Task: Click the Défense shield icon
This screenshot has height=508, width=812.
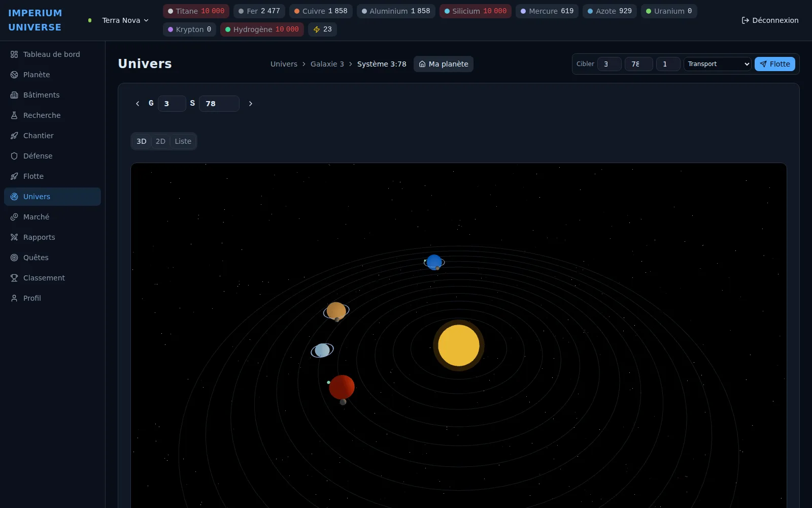Action: click(14, 156)
